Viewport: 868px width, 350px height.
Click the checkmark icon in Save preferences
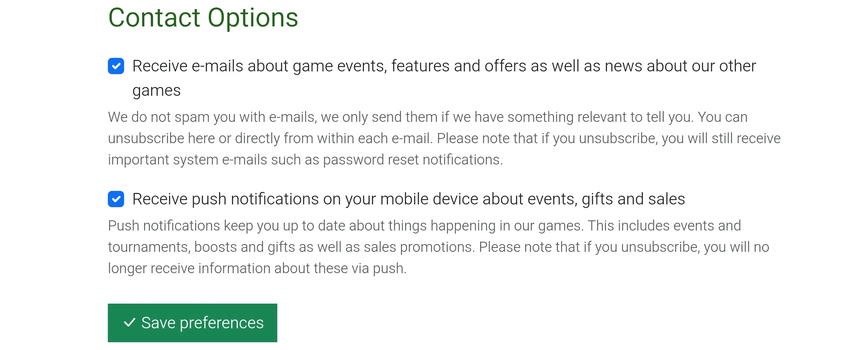point(130,323)
